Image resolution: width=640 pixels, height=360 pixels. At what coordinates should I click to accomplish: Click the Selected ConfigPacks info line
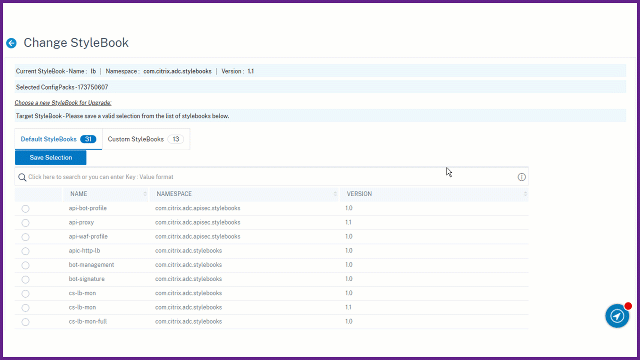(x=320, y=87)
